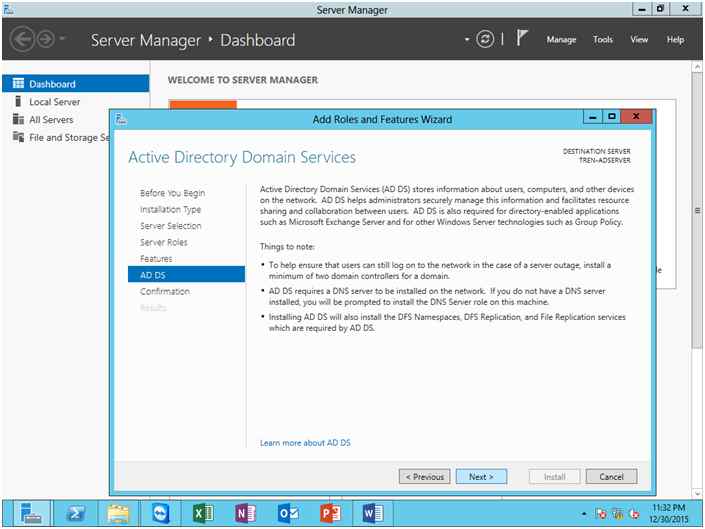705x529 pixels.
Task: Click scrollbar up arrow in Server Manager
Action: coord(697,67)
